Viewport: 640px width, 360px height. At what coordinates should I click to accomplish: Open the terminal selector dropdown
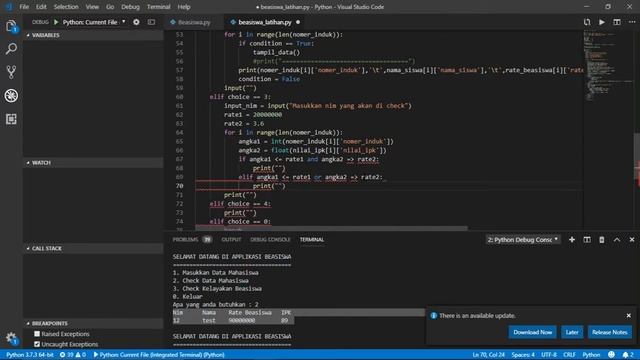point(523,240)
